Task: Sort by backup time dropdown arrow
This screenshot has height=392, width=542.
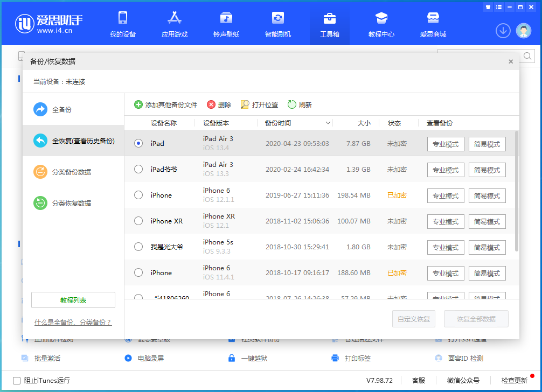Action: (328, 123)
